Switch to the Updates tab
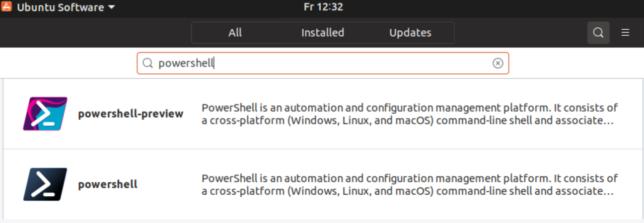Image resolution: width=644 pixels, height=223 pixels. click(410, 33)
